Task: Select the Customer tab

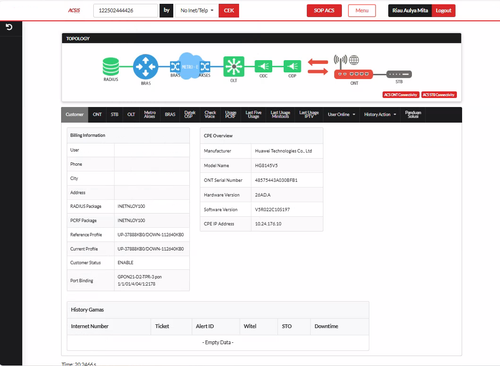Action: [75, 114]
